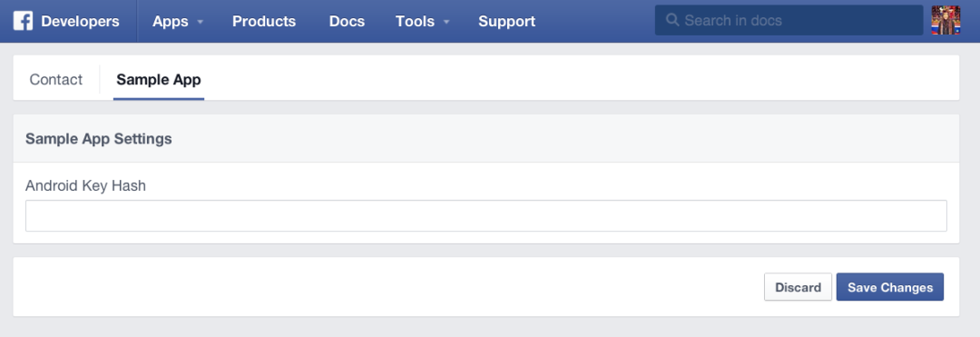
Task: Click the magnifying glass search icon
Action: (672, 20)
